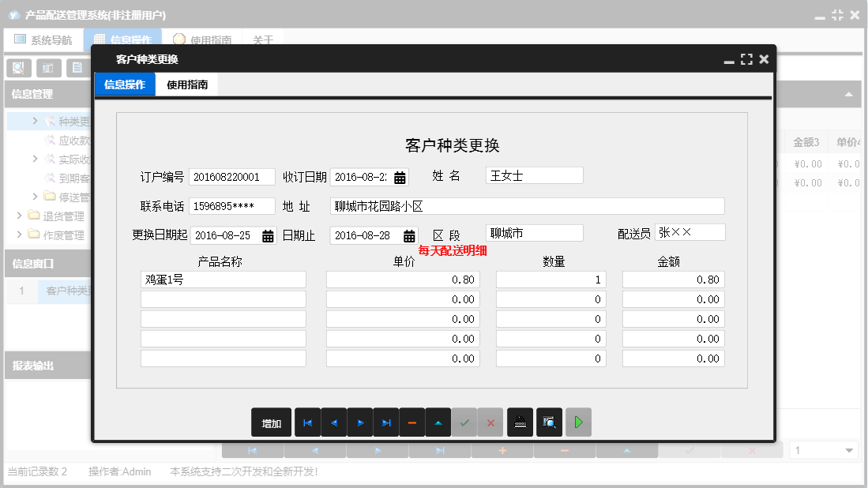
Task: Click the 客户种类更换 entry in 信息窗口
Action: coord(67,291)
